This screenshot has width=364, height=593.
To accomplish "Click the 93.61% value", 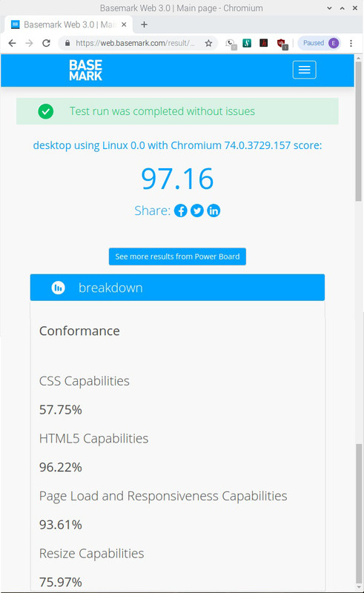I will pyautogui.click(x=61, y=525).
